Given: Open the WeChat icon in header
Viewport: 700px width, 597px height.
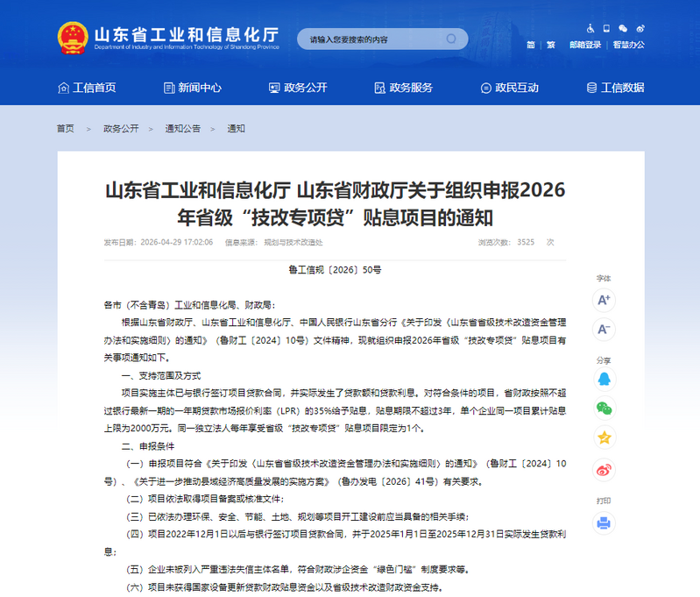Looking at the screenshot, I should [x=623, y=29].
